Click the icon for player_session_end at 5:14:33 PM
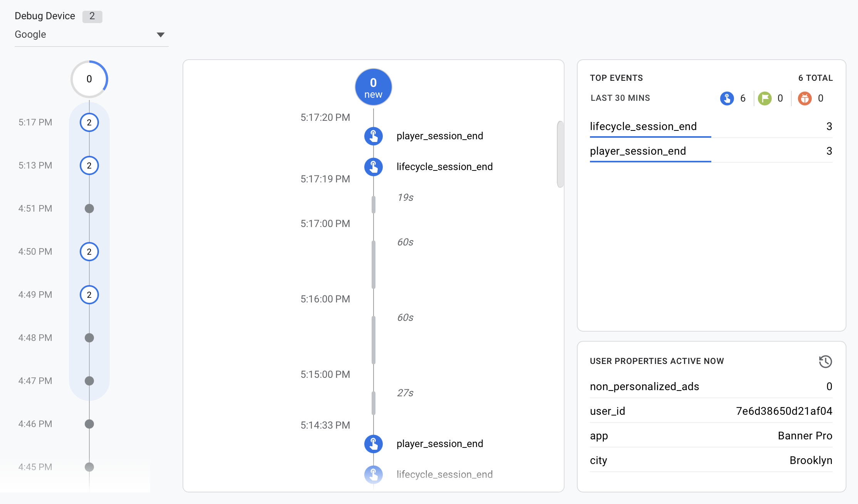This screenshot has width=858, height=504. [x=373, y=444]
